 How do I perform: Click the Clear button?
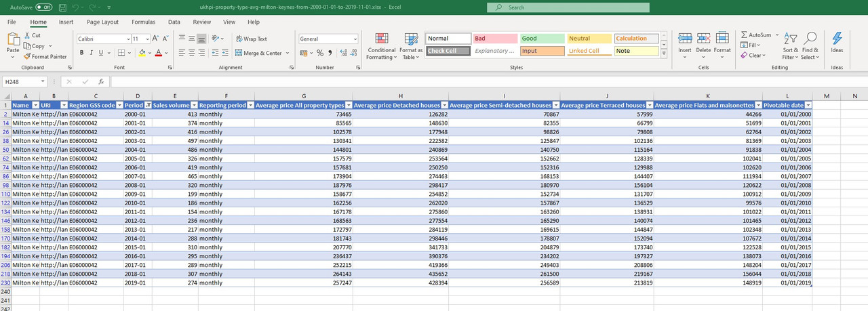tap(753, 56)
